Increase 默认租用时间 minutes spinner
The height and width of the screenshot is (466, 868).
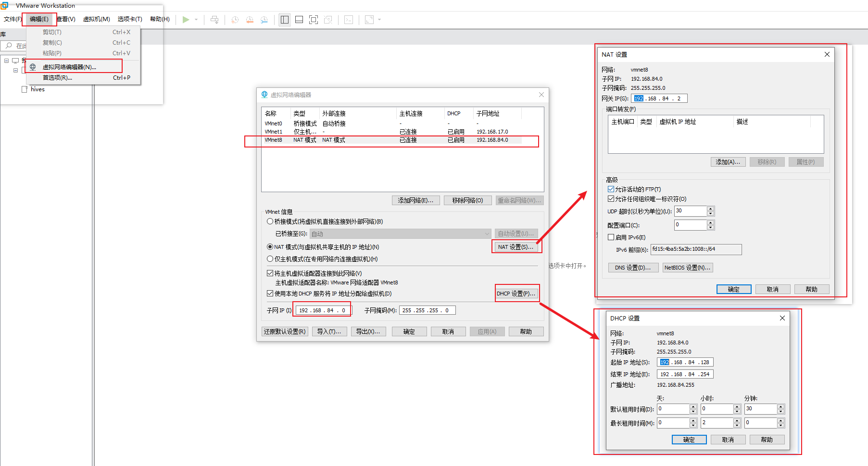coord(781,406)
